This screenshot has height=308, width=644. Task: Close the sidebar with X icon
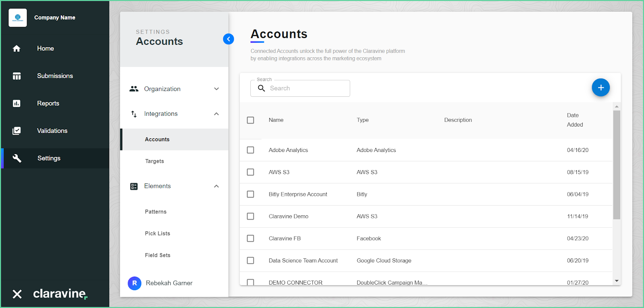click(x=17, y=294)
